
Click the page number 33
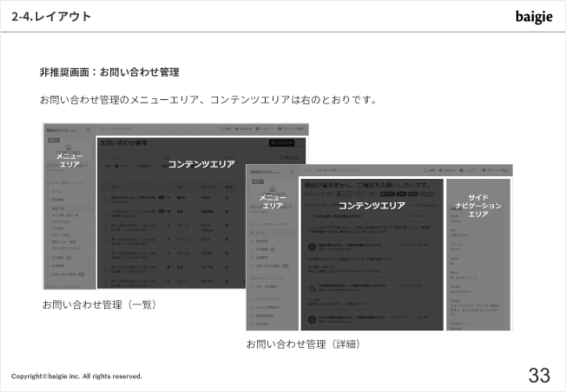click(x=539, y=375)
